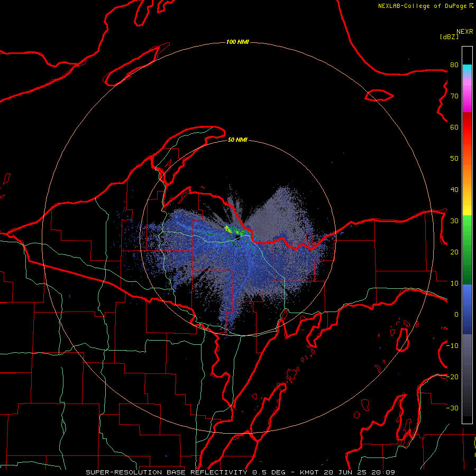Pick the green segment of the color bar

467,250
